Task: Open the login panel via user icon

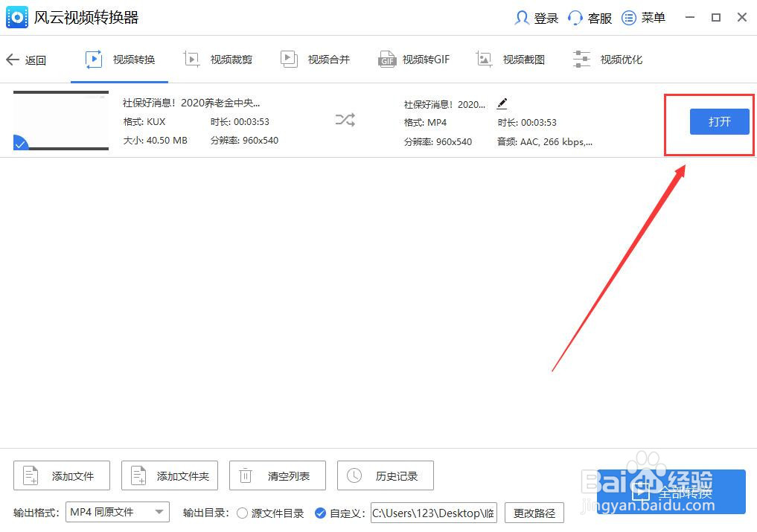Action: point(521,17)
